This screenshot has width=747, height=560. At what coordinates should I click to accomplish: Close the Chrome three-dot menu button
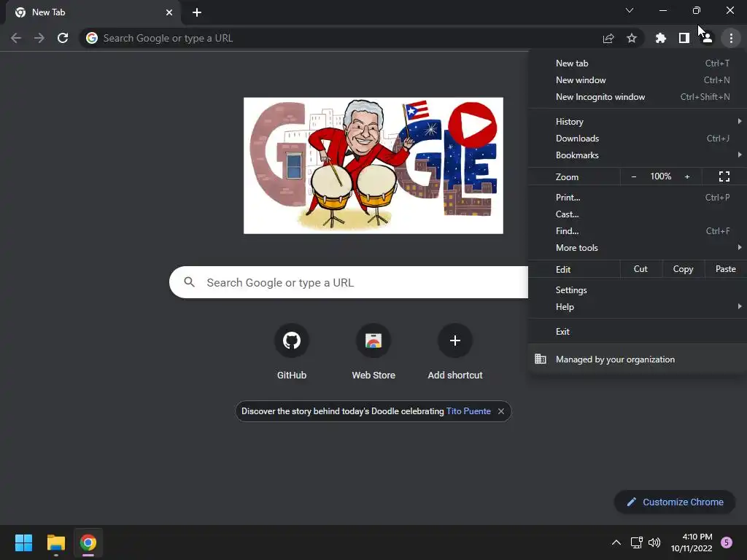tap(731, 38)
